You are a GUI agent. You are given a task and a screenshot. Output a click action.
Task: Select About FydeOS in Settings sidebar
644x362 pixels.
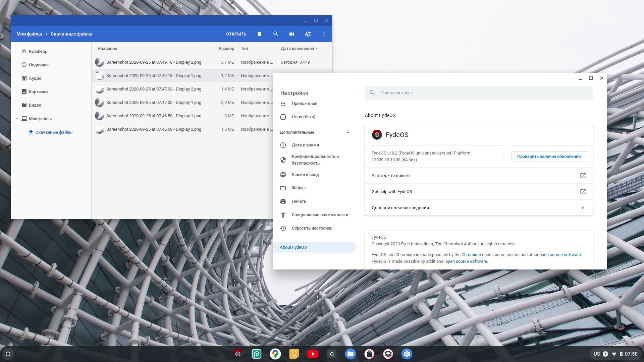click(x=315, y=247)
